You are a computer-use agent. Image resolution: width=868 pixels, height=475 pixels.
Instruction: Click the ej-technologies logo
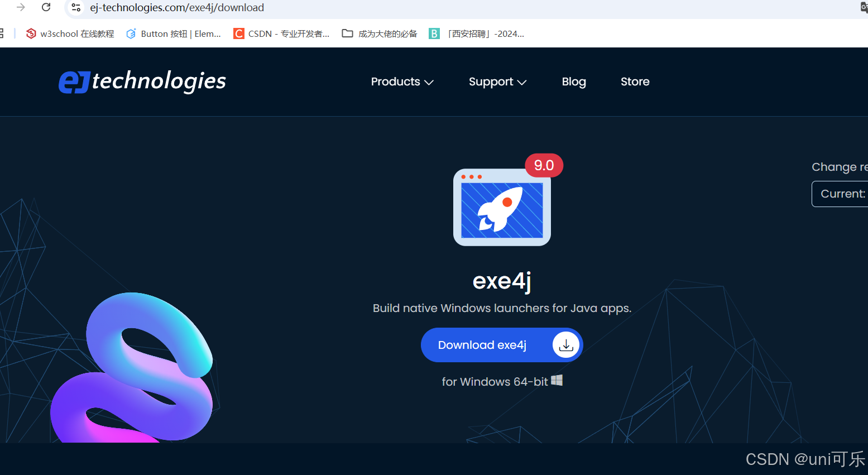pos(142,81)
